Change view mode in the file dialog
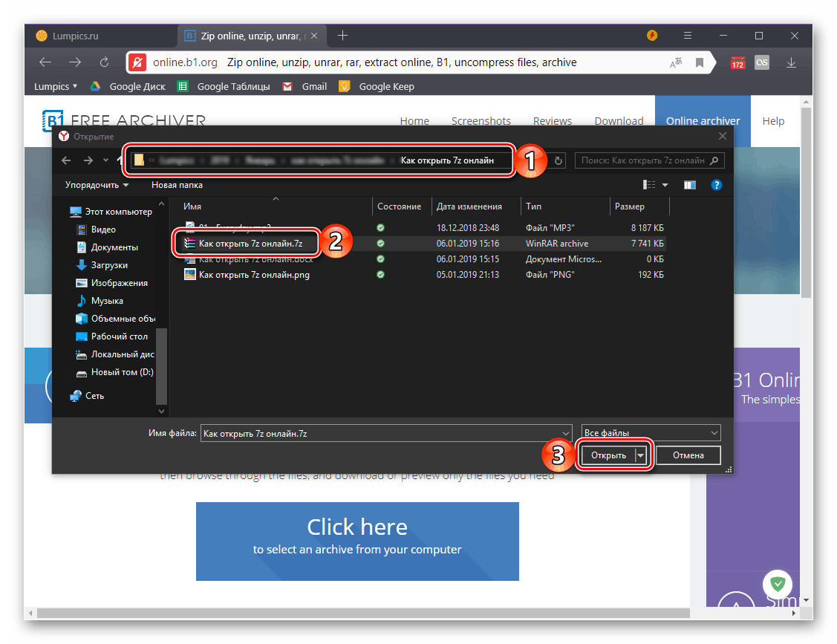The height and width of the screenshot is (644, 837). (649, 185)
